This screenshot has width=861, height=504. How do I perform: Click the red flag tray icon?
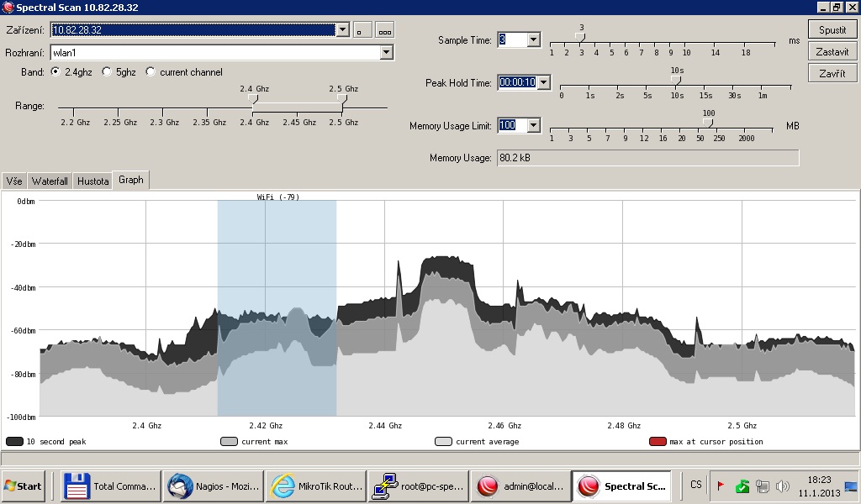click(721, 486)
